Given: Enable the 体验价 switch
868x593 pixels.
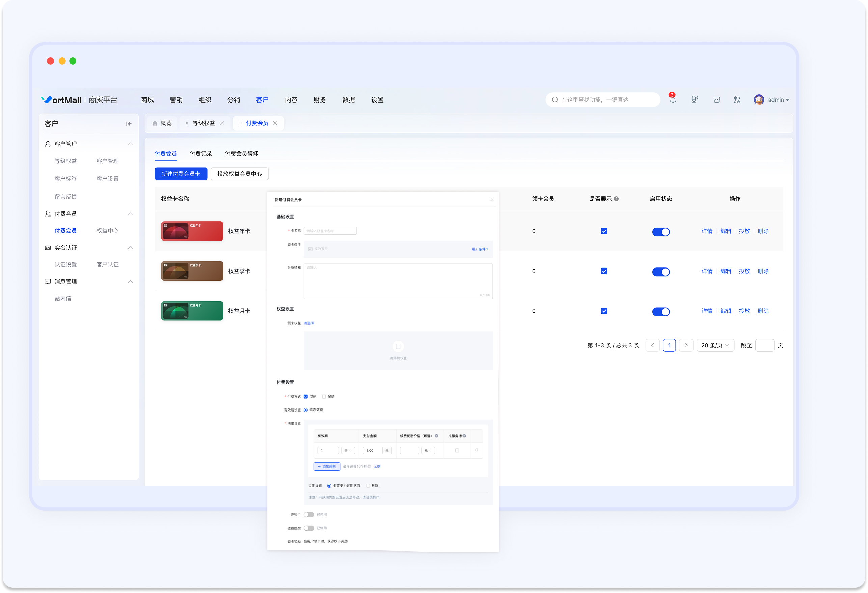Looking at the screenshot, I should tap(308, 515).
